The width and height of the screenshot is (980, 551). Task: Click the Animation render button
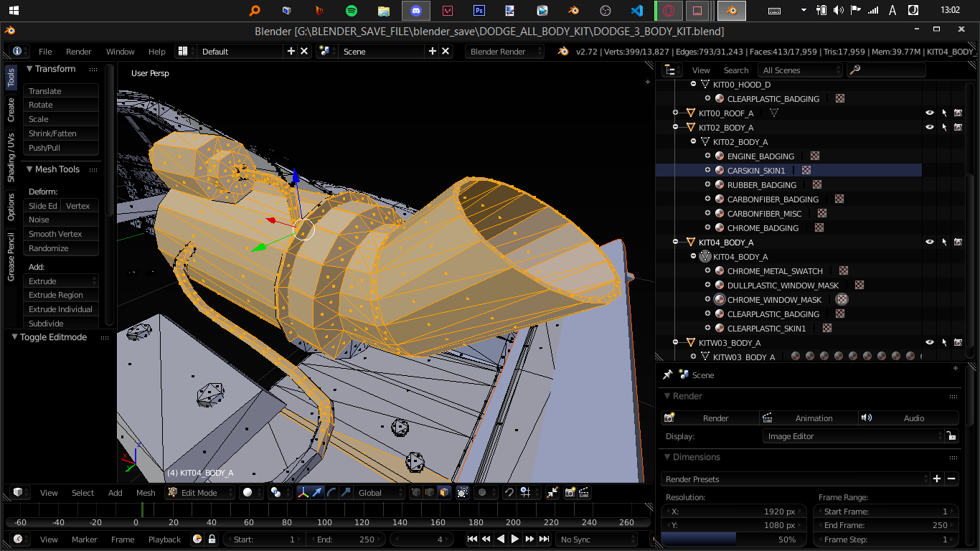coord(809,418)
